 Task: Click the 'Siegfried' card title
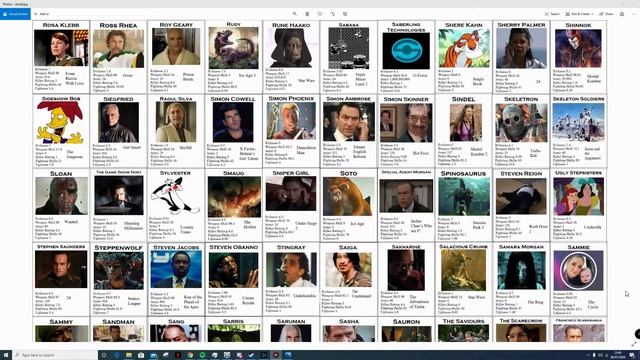pos(118,99)
